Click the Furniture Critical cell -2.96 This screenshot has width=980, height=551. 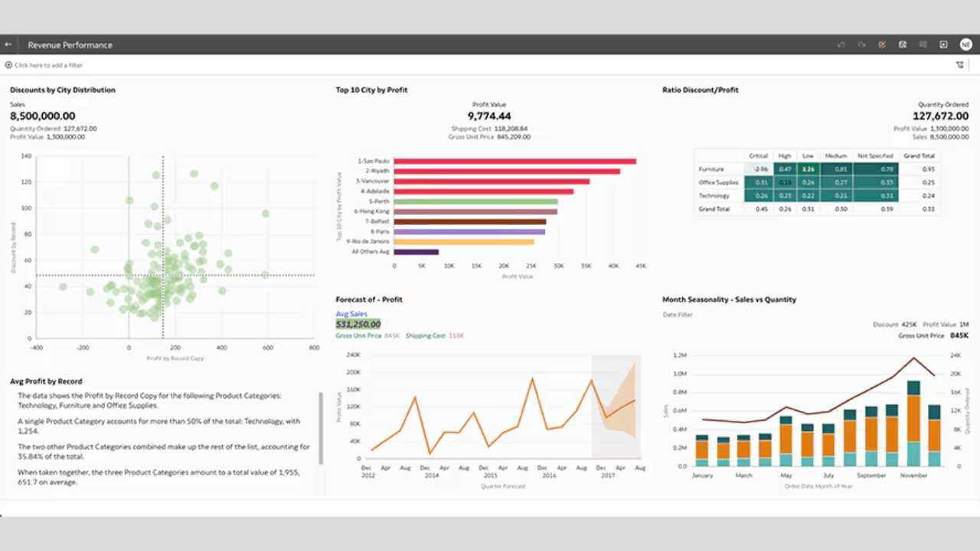tap(759, 168)
